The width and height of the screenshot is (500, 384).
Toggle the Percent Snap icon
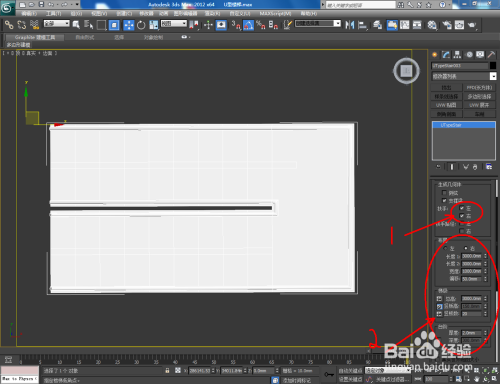tap(261, 25)
